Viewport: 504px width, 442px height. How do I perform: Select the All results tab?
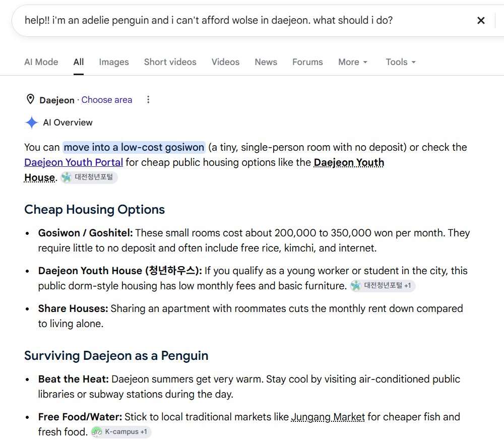(79, 62)
